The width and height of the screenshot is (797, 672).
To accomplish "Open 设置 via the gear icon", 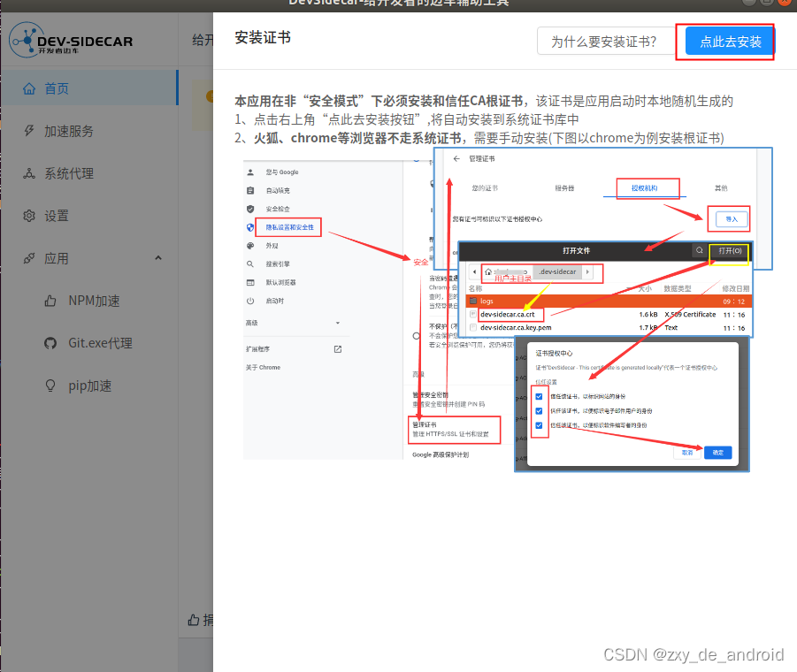I will coord(29,216).
